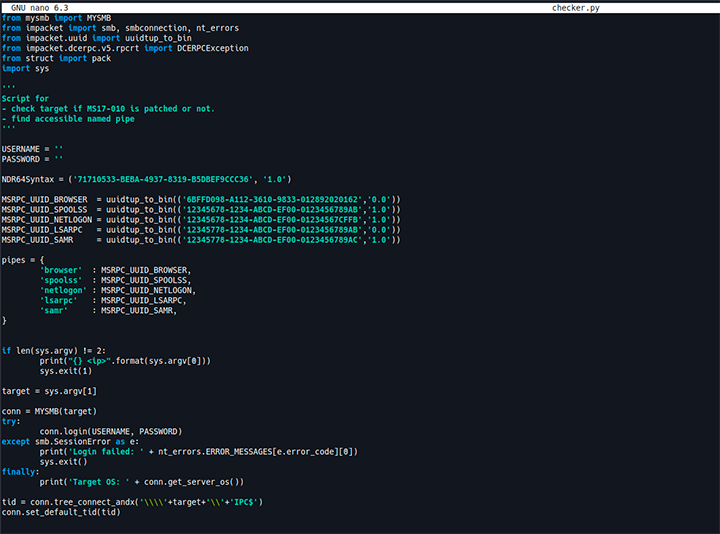The height and width of the screenshot is (534, 720).
Task: Click the 'conn.set_default_tid(tid)' line
Action: click(x=61, y=513)
